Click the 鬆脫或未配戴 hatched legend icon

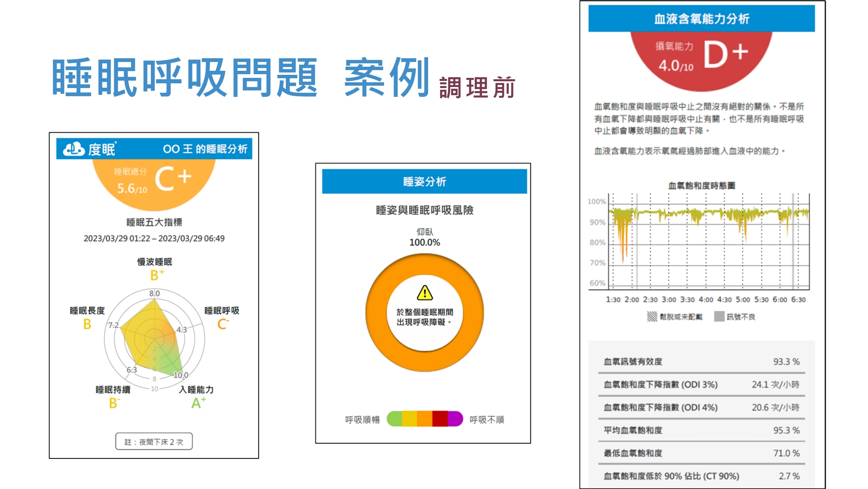(x=652, y=317)
